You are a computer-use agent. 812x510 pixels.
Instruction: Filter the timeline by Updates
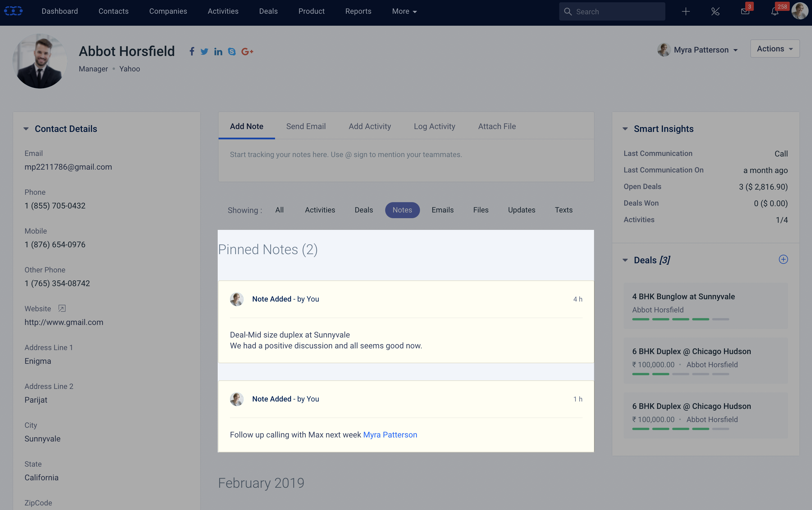(x=522, y=210)
